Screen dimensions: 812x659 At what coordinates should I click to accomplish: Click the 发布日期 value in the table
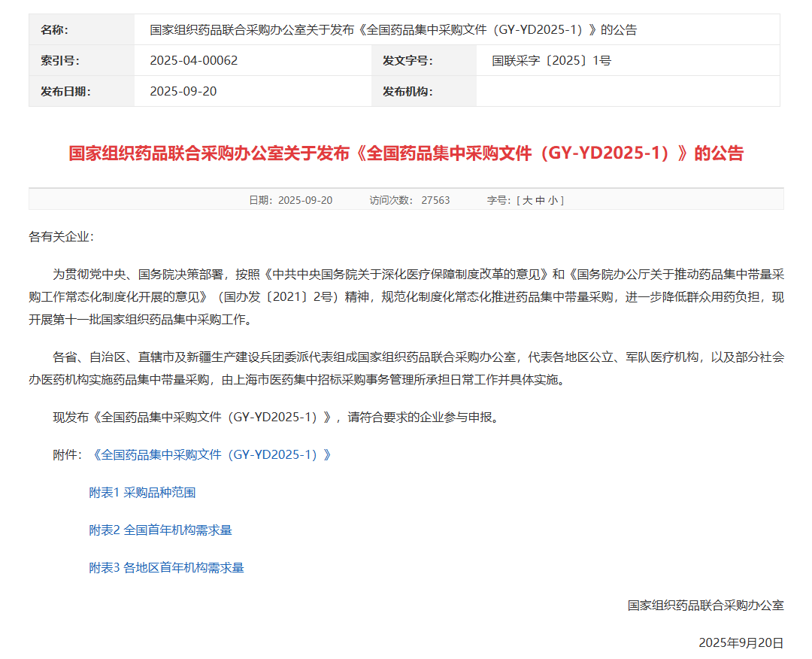183,92
